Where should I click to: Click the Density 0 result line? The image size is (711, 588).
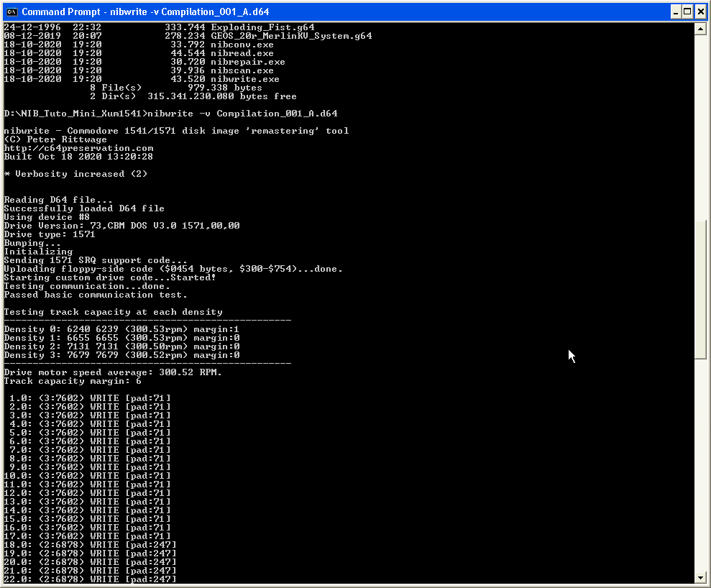(x=121, y=329)
